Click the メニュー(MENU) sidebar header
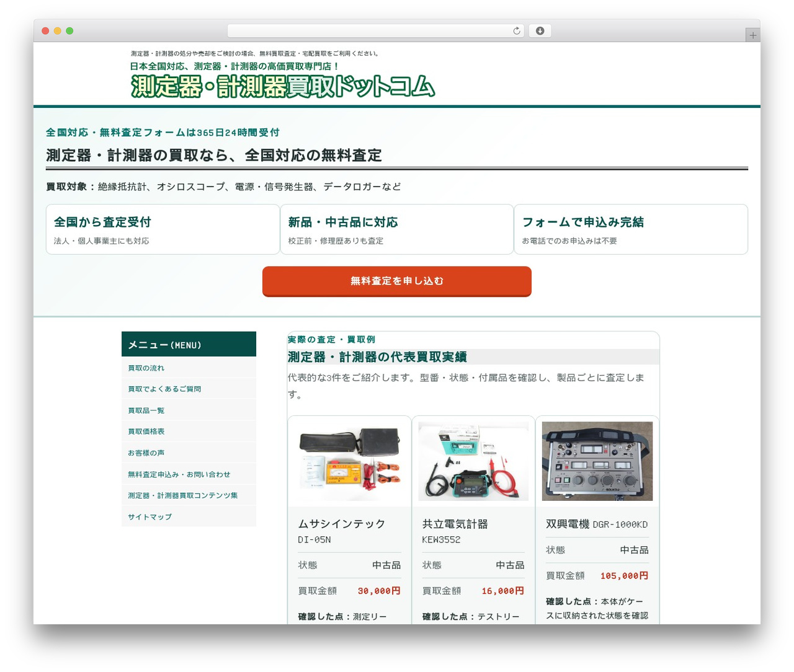Screen dimensions: 794x672 click(189, 344)
